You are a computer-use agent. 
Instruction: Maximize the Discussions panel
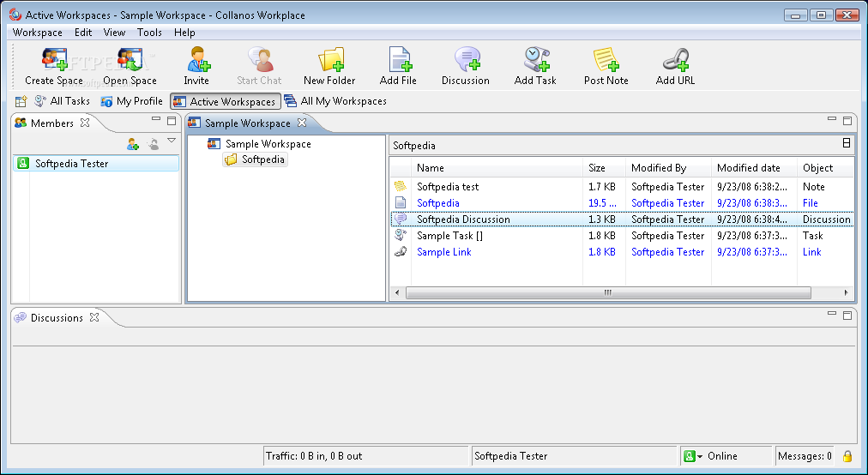(x=847, y=315)
